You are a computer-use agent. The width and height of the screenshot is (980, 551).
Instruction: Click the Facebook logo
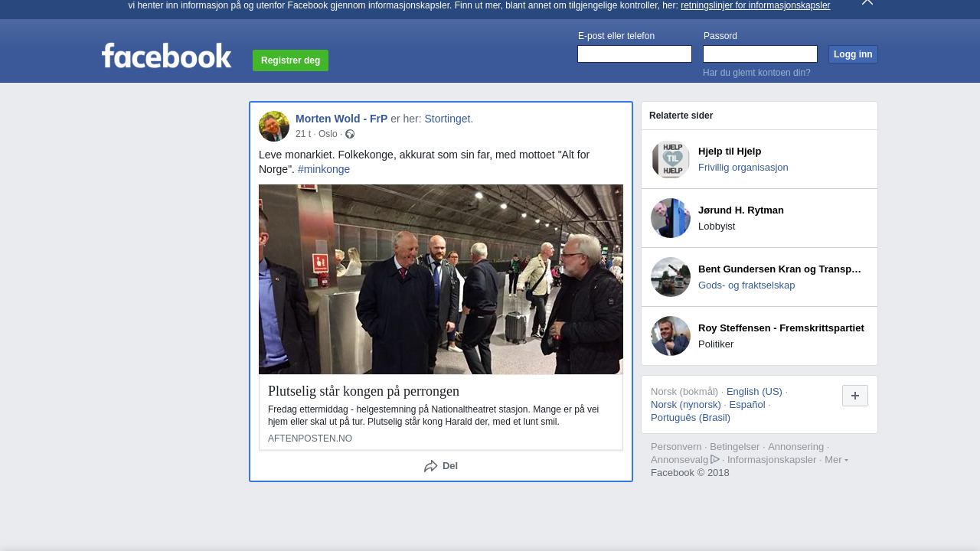(166, 56)
